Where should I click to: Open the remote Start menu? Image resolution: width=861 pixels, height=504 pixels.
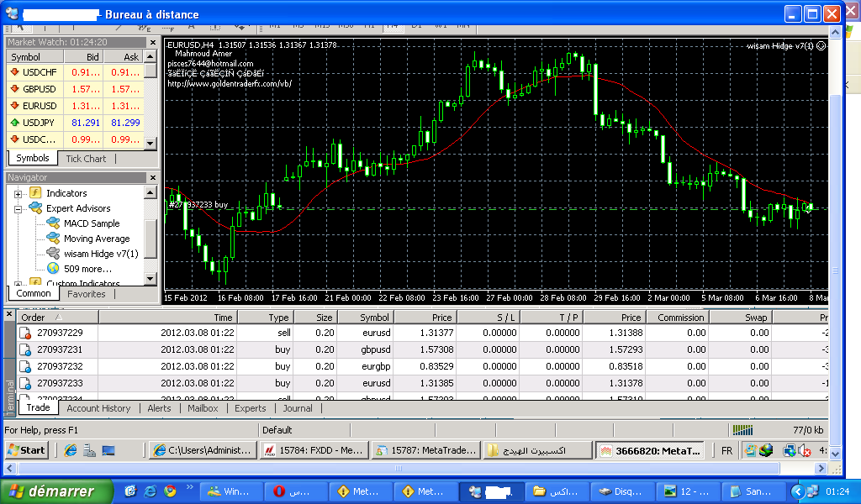click(x=26, y=450)
